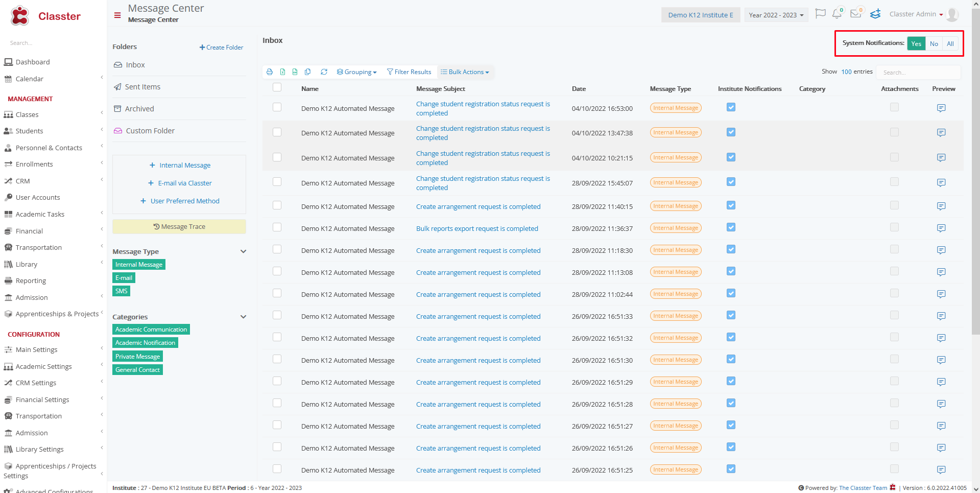
Task: Compose an E-mail via Classter
Action: (x=180, y=183)
